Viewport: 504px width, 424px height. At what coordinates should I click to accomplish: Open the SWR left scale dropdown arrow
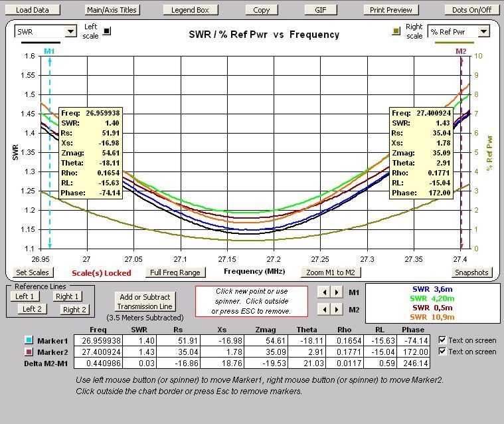click(70, 31)
